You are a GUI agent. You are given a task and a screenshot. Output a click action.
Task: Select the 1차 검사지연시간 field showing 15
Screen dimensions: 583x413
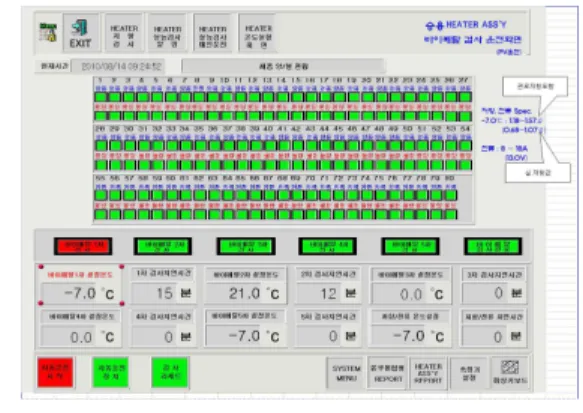153,294
